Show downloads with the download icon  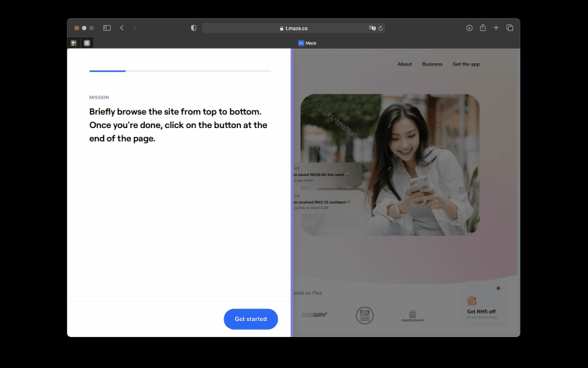pyautogui.click(x=469, y=28)
